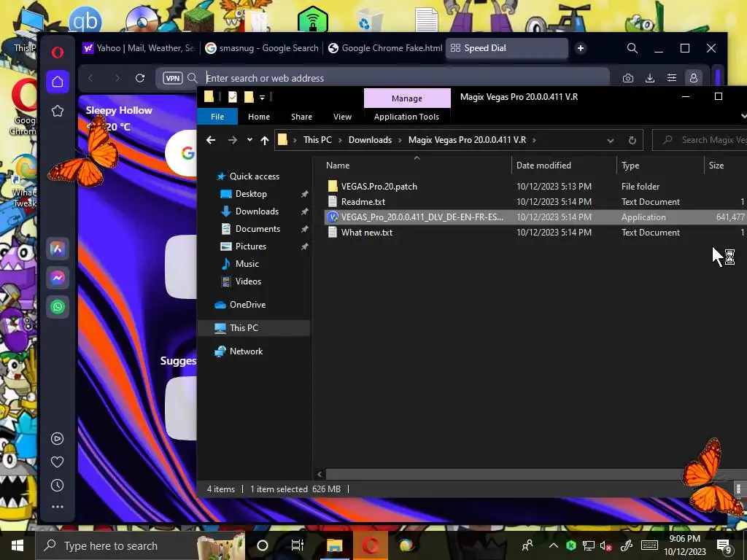
Task: Open Aria AI icon in Opera sidebar
Action: point(58,249)
